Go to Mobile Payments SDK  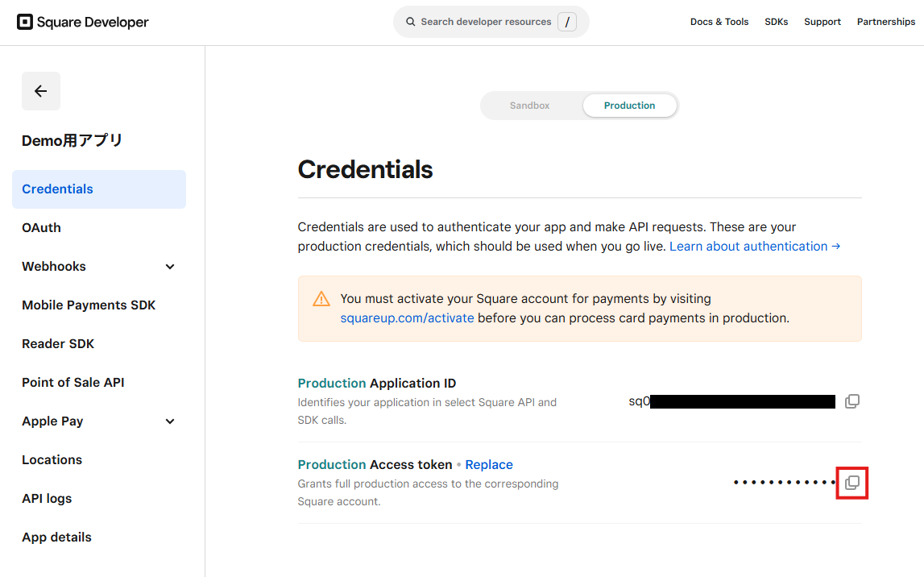89,305
